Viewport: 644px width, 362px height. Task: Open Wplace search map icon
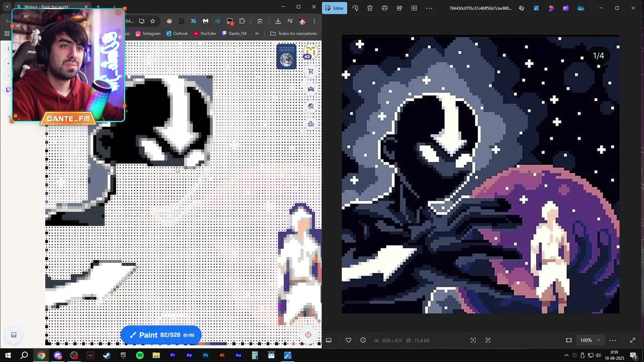[311, 107]
